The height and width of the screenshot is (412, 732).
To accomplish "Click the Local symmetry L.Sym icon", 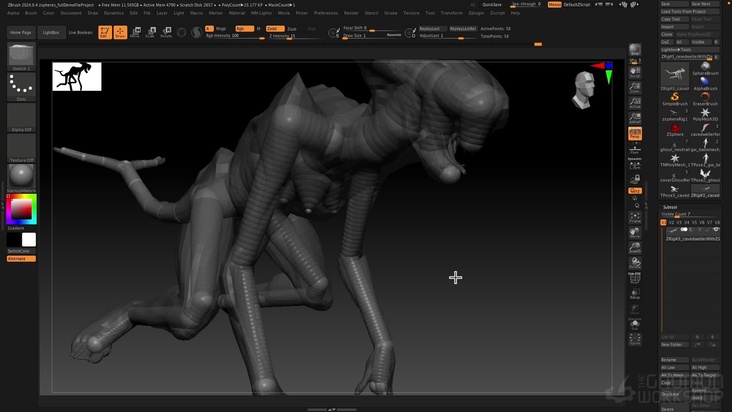I will (635, 164).
